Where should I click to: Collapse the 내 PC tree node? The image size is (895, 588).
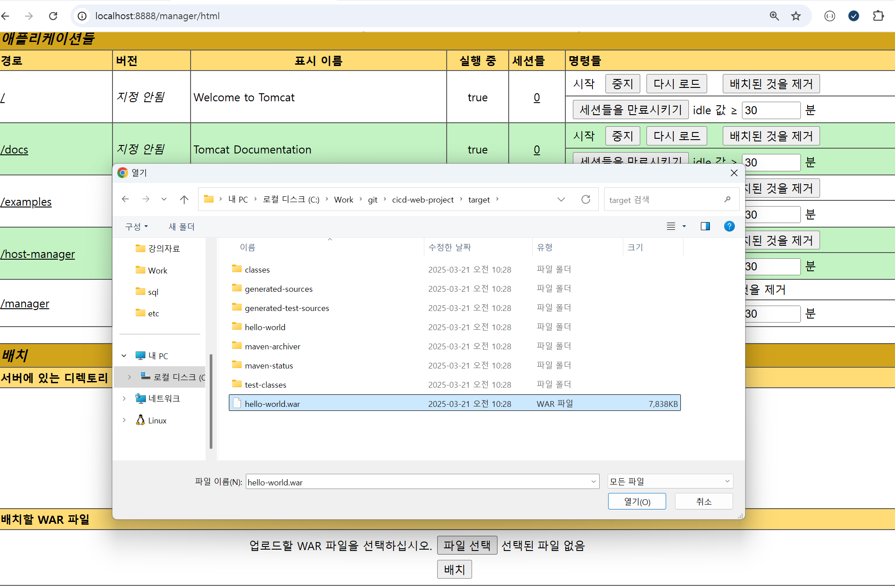click(x=124, y=356)
